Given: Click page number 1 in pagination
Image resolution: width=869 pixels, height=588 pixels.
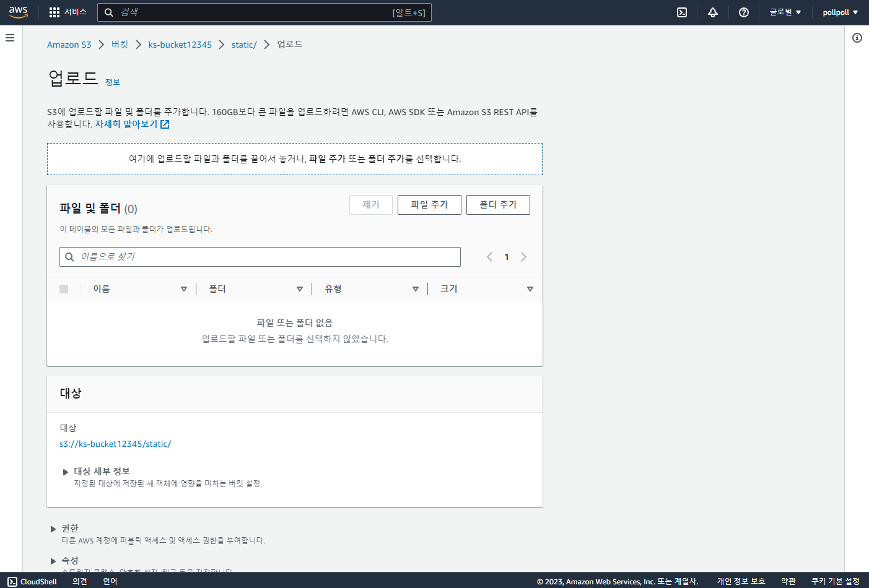Looking at the screenshot, I should [507, 257].
